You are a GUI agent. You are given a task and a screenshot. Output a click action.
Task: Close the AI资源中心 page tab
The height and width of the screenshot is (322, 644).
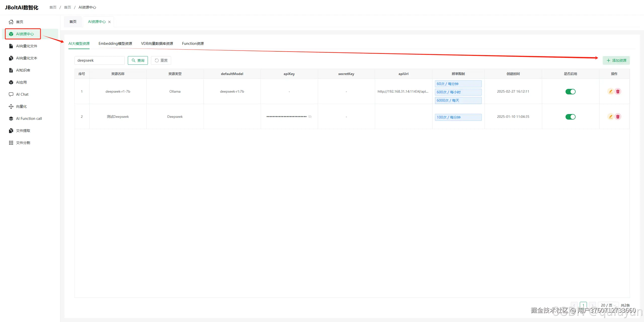[109, 22]
